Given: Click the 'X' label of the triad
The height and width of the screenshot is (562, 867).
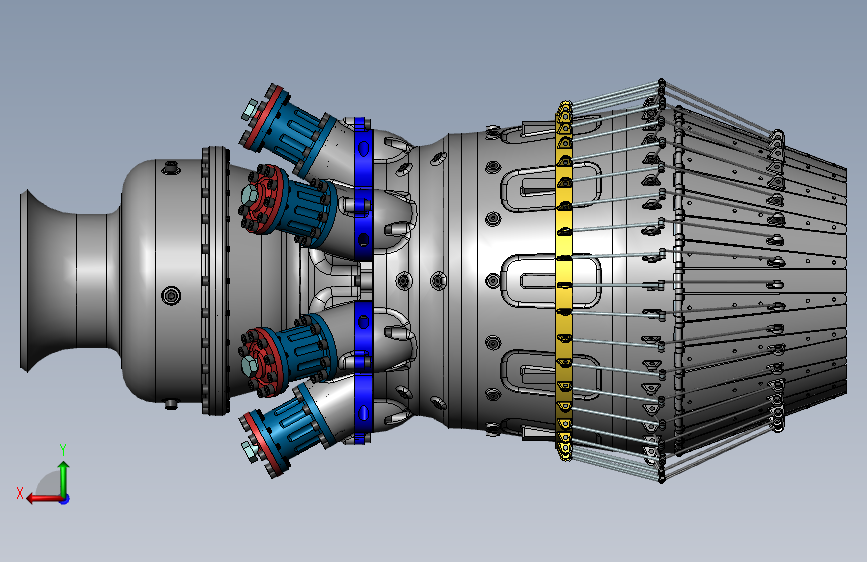Looking at the screenshot, I should point(20,493).
